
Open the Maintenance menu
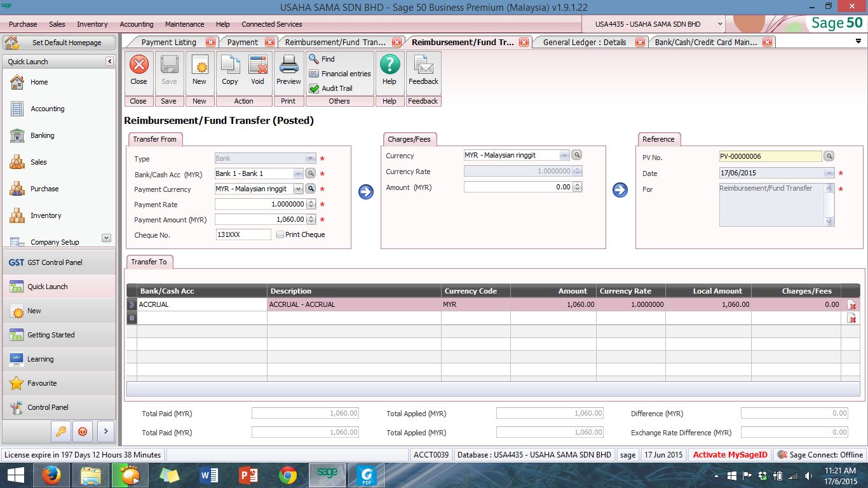tap(185, 24)
